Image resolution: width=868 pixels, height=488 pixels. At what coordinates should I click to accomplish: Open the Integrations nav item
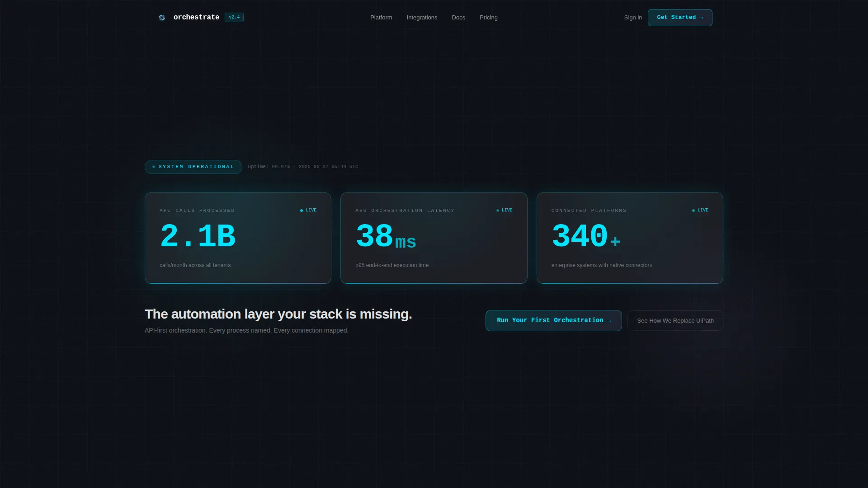[x=422, y=18]
